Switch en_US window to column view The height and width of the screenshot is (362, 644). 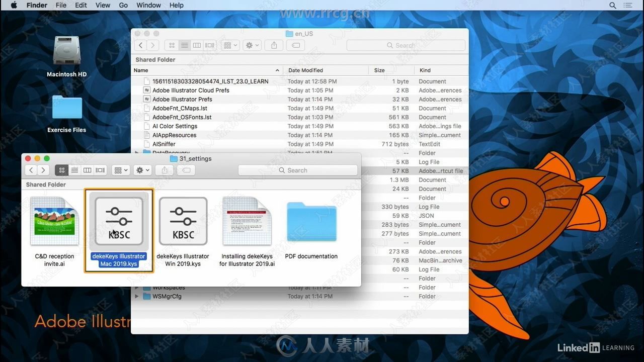coord(197,45)
